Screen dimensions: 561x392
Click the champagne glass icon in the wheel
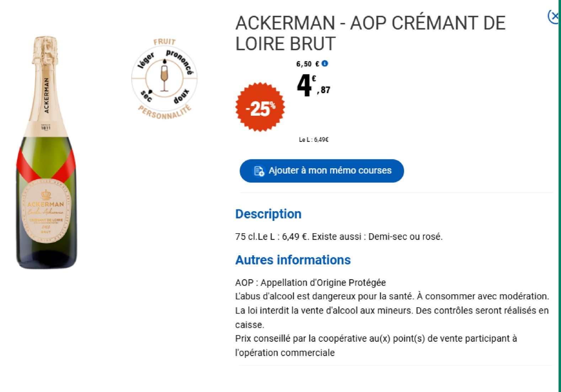point(164,76)
